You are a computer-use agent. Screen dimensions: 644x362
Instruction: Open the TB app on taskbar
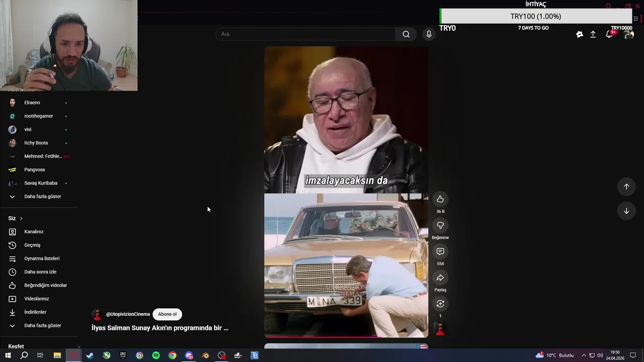click(x=255, y=355)
